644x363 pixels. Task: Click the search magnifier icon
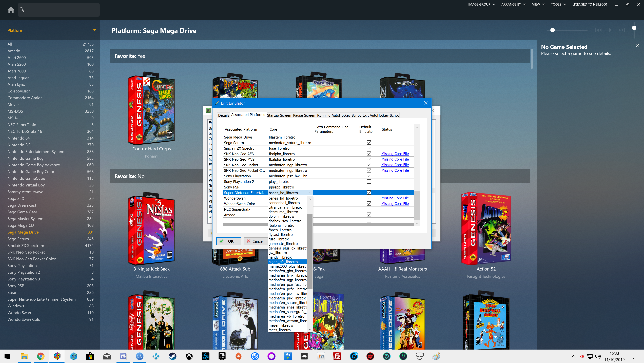(x=22, y=10)
